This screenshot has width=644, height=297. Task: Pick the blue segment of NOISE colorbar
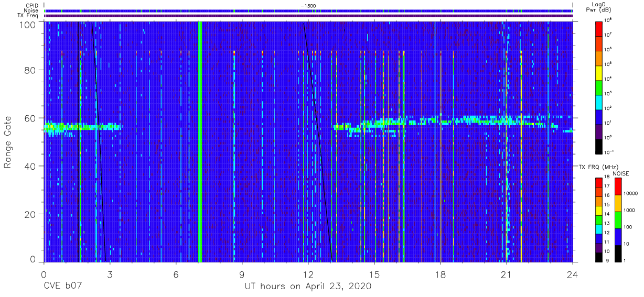[618, 236]
